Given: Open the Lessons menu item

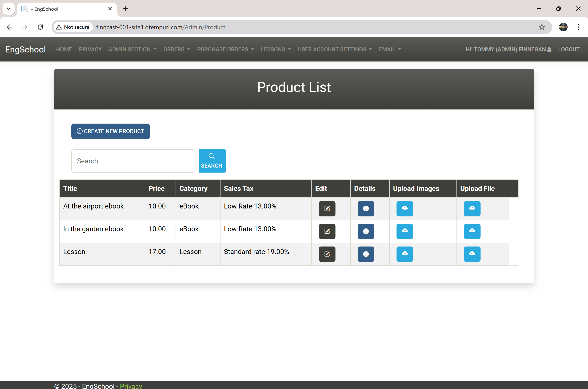Looking at the screenshot, I should tap(275, 49).
